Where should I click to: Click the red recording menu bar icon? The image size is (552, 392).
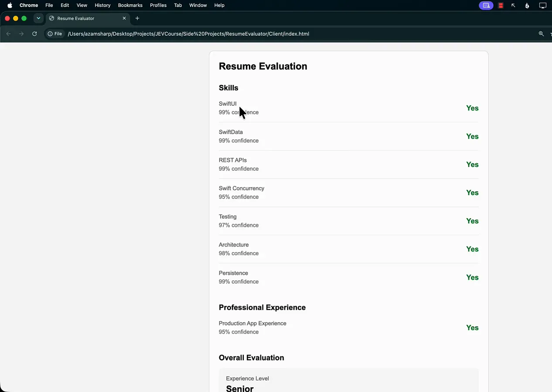(x=501, y=5)
